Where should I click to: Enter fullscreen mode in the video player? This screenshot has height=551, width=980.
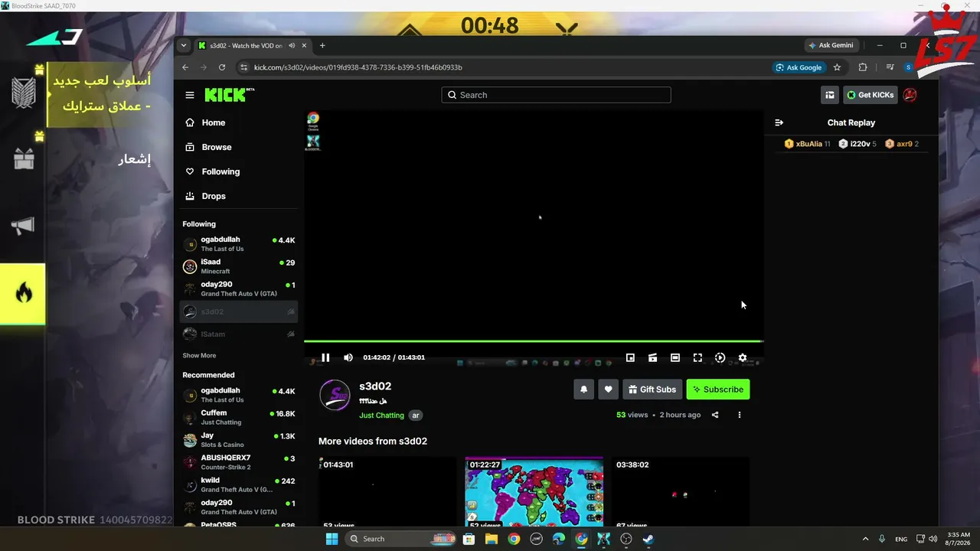tap(697, 357)
